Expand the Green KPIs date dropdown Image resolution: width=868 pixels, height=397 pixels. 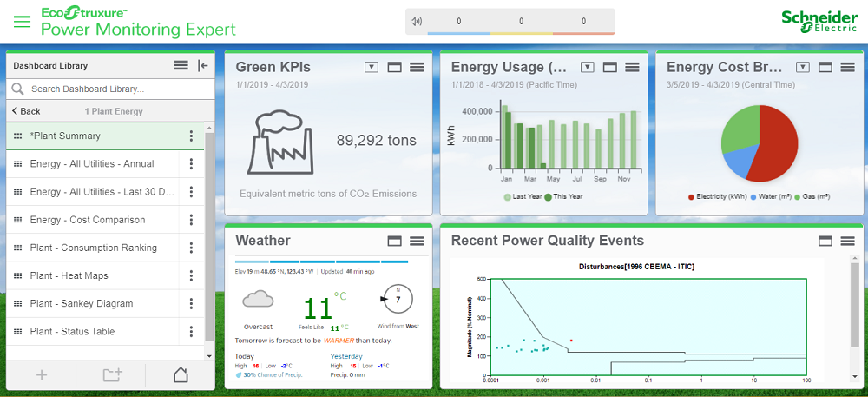[372, 68]
